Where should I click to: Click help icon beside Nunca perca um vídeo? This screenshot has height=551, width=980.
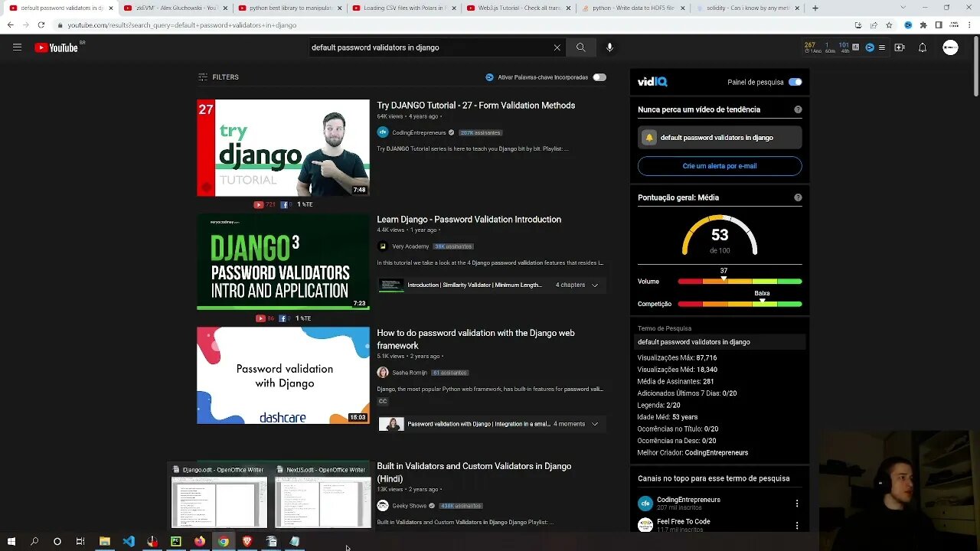pyautogui.click(x=798, y=109)
